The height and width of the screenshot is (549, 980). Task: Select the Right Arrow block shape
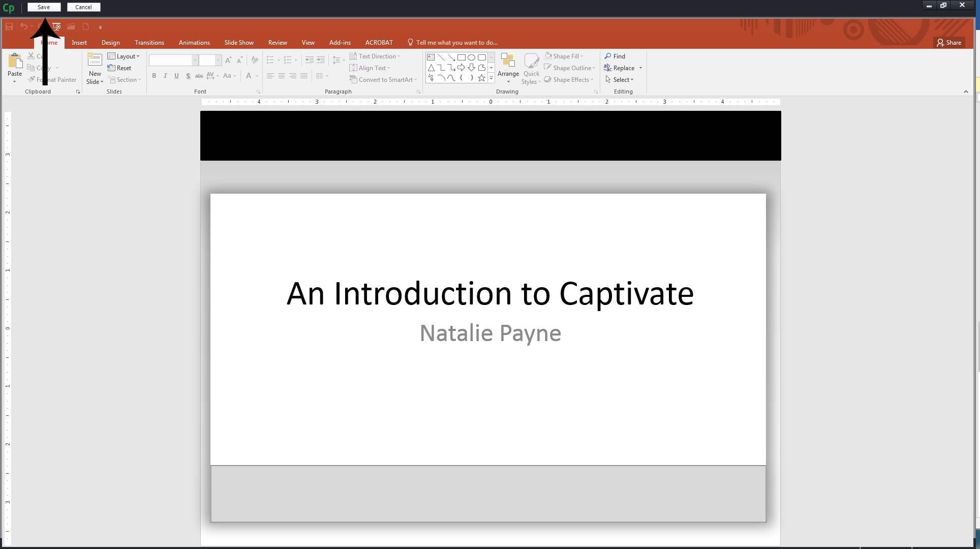(x=462, y=68)
